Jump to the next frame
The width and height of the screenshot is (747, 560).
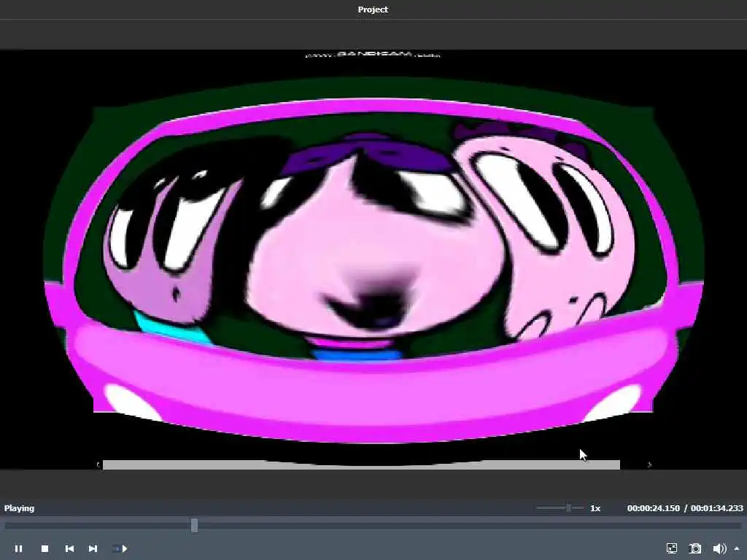(93, 548)
